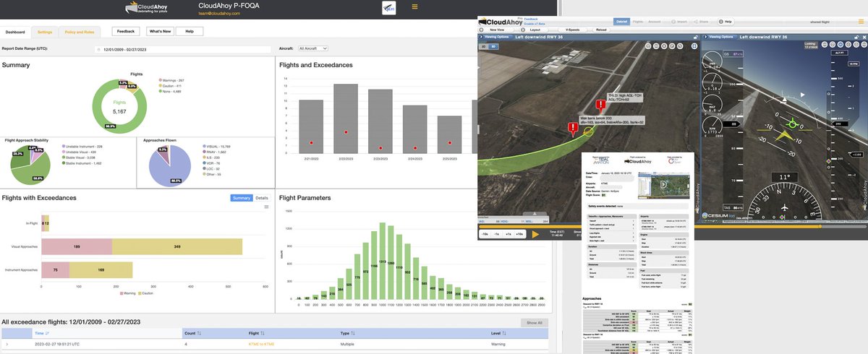Sort exceedance table by Type
The image size is (868, 354).
(x=349, y=334)
